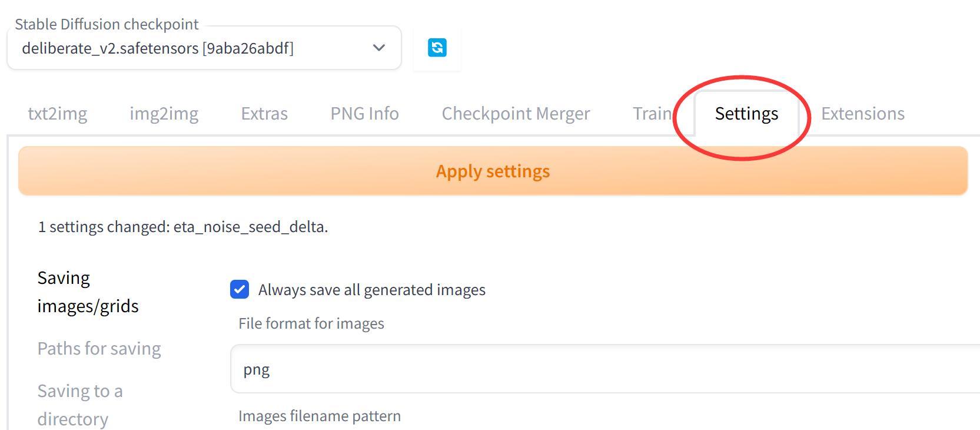This screenshot has width=980, height=430.
Task: Open the Extras tab
Action: (x=264, y=113)
